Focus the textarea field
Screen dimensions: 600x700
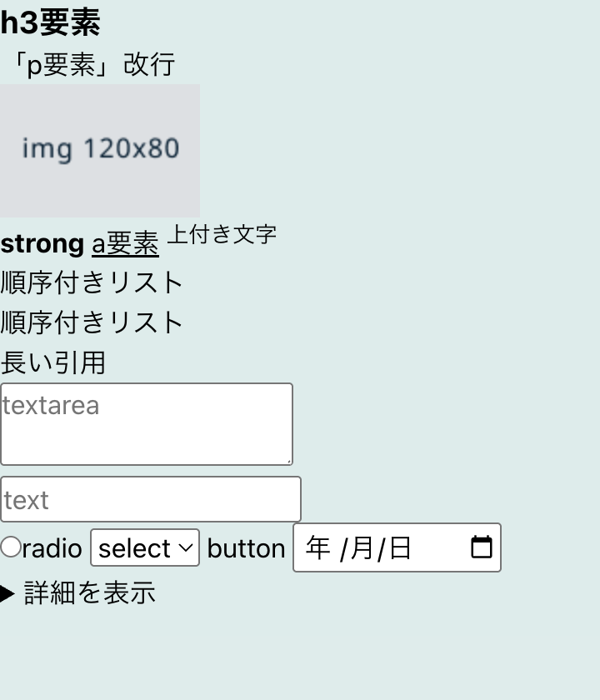[146, 424]
